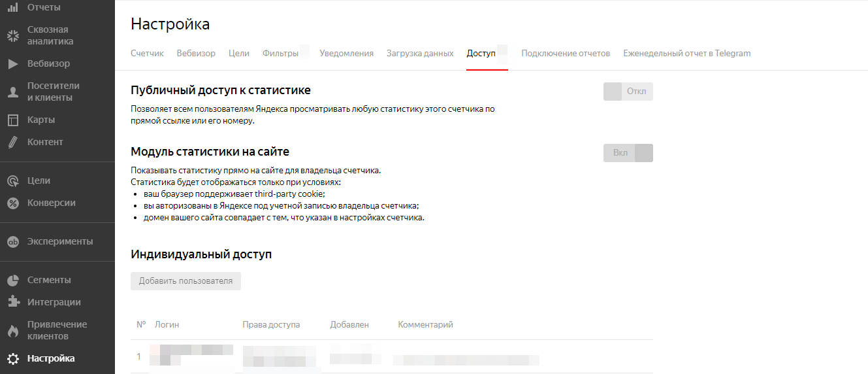Disable the on-site statistics module switch
This screenshot has width=868, height=374.
628,153
